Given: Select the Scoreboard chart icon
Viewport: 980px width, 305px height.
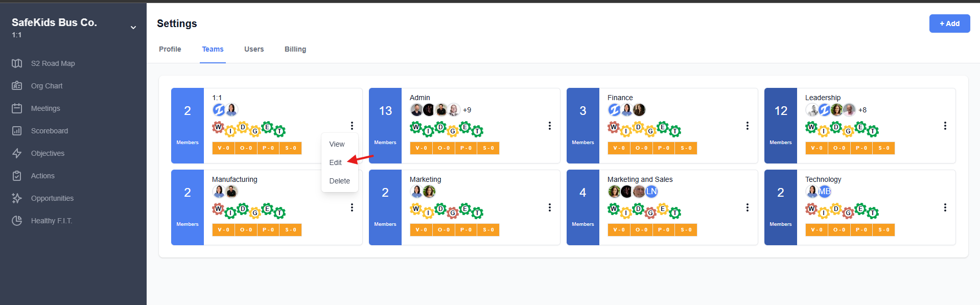Looking at the screenshot, I should [17, 131].
